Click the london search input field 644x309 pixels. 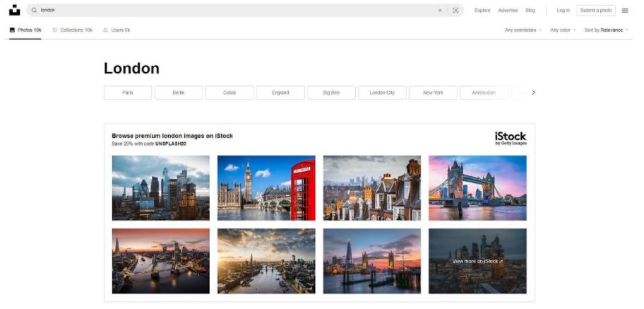[233, 11]
